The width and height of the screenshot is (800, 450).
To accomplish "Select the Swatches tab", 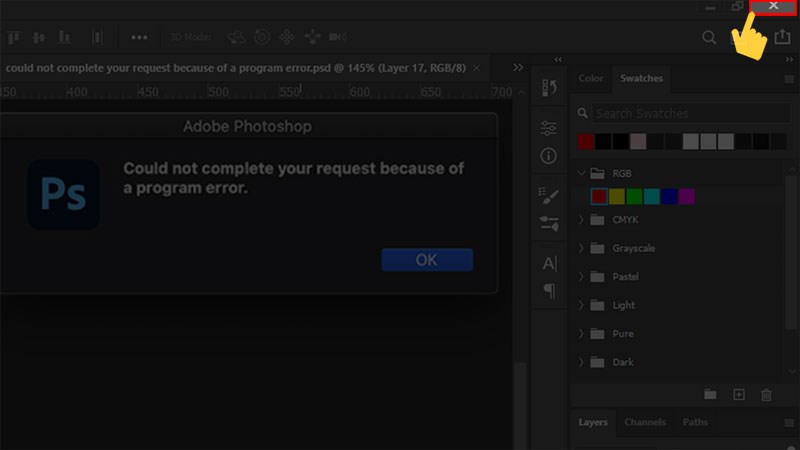I will coord(641,78).
